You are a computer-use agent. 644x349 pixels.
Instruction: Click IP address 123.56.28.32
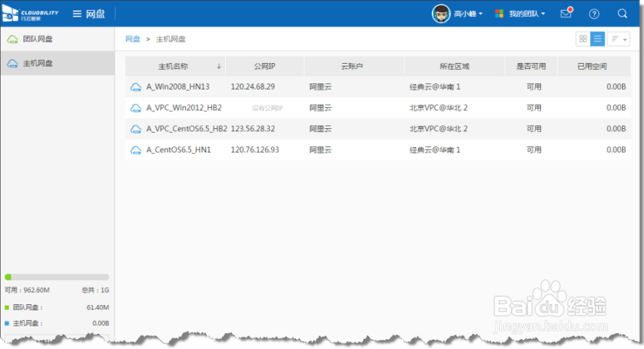pyautogui.click(x=253, y=129)
